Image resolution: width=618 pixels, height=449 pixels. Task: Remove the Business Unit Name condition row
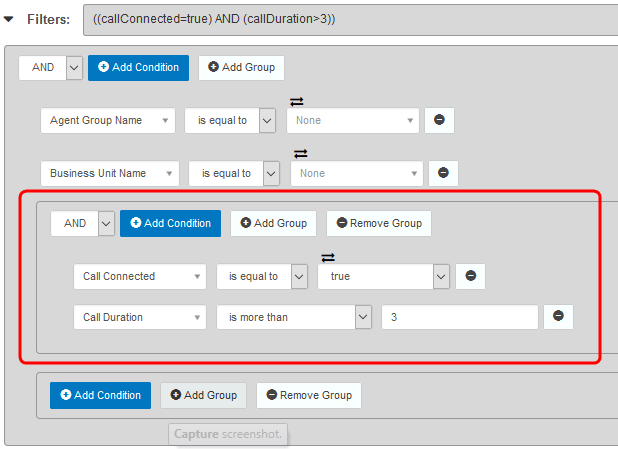pos(443,173)
